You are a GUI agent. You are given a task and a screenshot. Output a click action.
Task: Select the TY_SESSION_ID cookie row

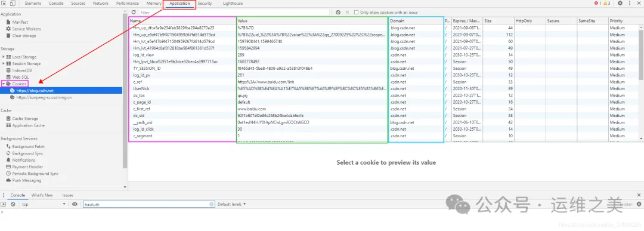[x=383, y=68]
